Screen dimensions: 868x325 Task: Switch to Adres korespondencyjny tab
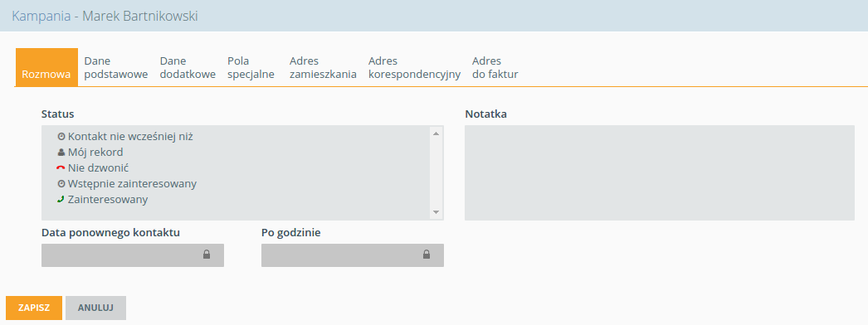tap(415, 67)
